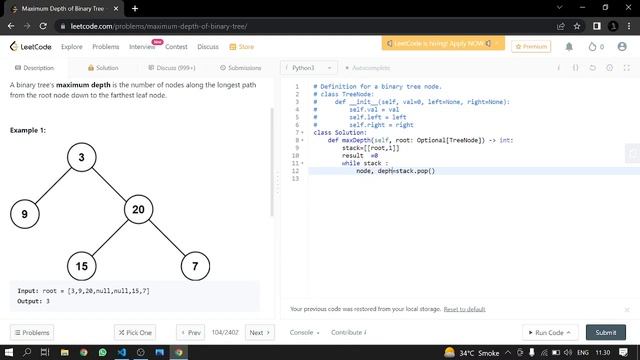Dismiss the local storage restored message
The height and width of the screenshot is (360, 640).
[627, 310]
